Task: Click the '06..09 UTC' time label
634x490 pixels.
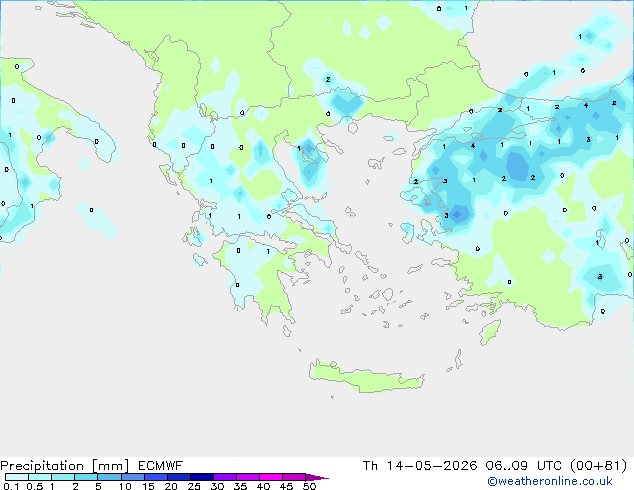Action: 524,466
